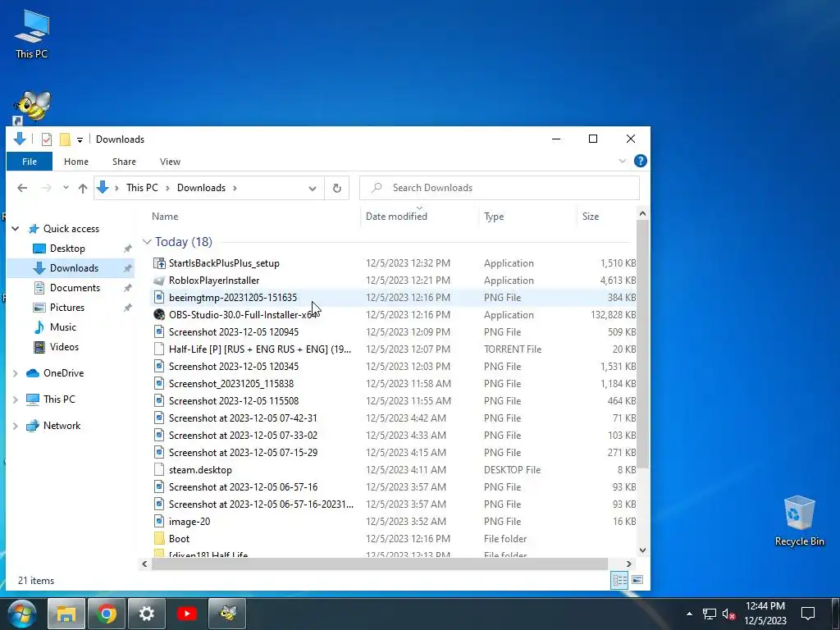Select OBS-Studio-30.0-Full-Installer file icon
Screen dimensions: 840x630
[x=159, y=314]
